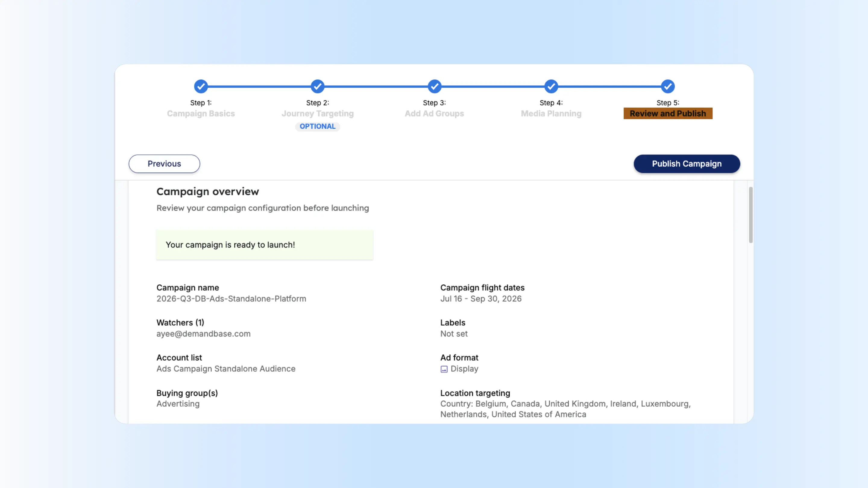Go to Add Ad Groups step
This screenshot has width=868, height=488.
[x=434, y=114]
